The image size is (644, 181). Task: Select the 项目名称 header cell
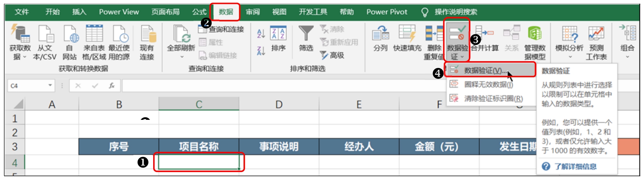pyautogui.click(x=199, y=146)
